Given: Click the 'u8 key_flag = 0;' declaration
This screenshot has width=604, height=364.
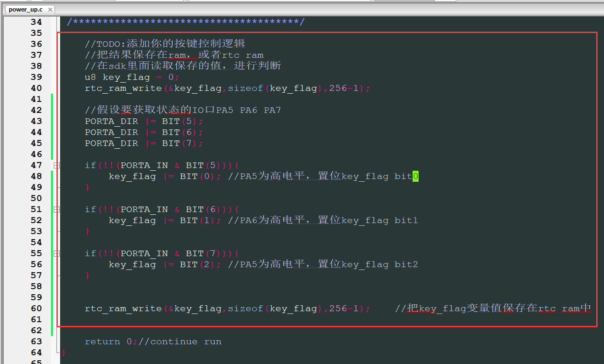Looking at the screenshot, I should (132, 77).
